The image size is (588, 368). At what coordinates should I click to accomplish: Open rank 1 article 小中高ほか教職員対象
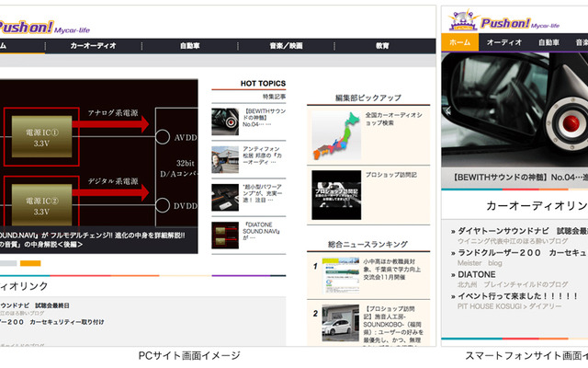(392, 270)
